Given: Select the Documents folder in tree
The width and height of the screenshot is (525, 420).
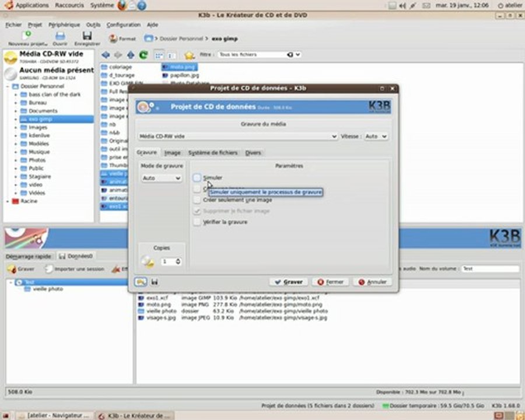Looking at the screenshot, I should tap(43, 111).
